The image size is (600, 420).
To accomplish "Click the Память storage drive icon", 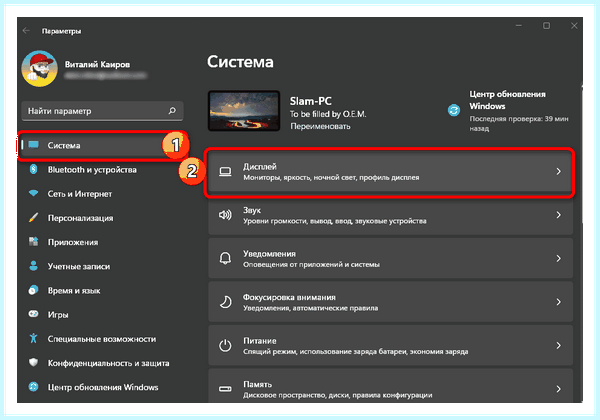I will 225,389.
